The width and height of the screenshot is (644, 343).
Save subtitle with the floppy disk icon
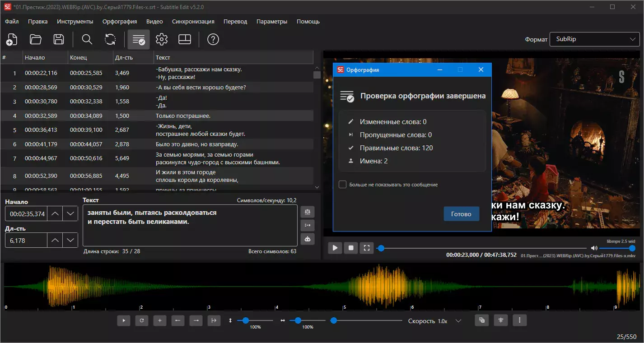(x=59, y=39)
